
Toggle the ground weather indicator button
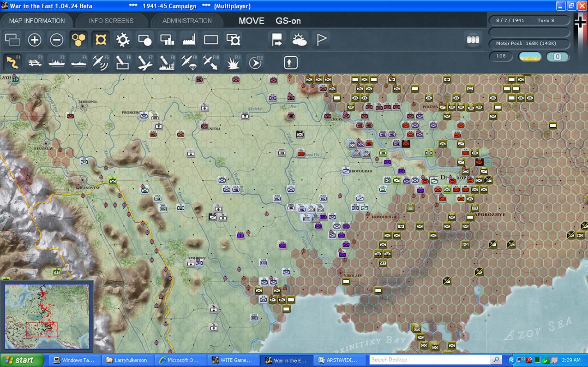(x=530, y=57)
